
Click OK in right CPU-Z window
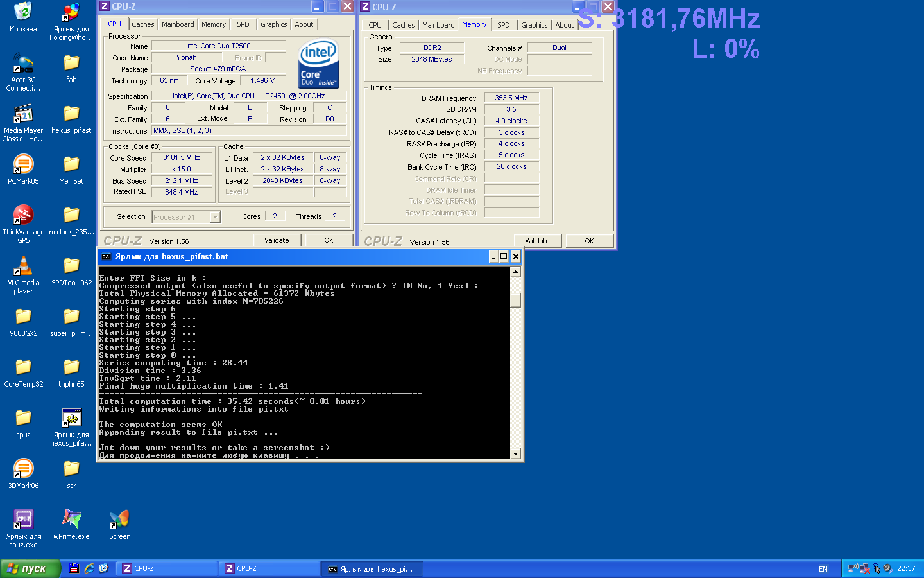click(589, 241)
